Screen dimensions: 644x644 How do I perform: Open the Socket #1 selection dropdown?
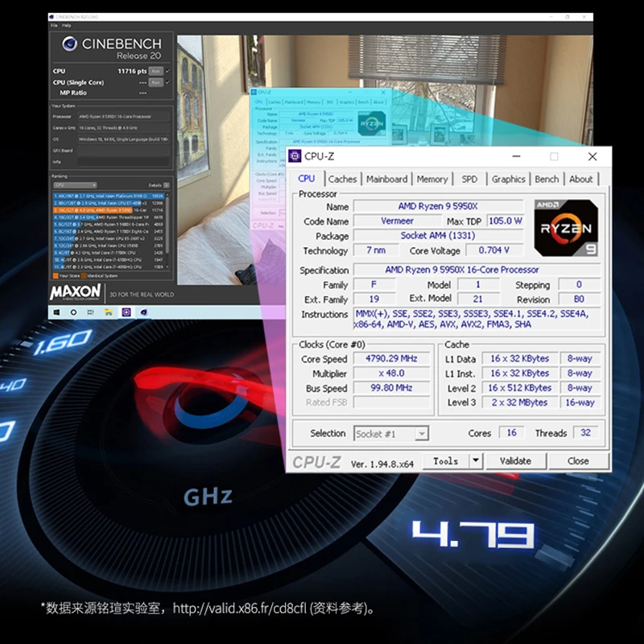391,434
